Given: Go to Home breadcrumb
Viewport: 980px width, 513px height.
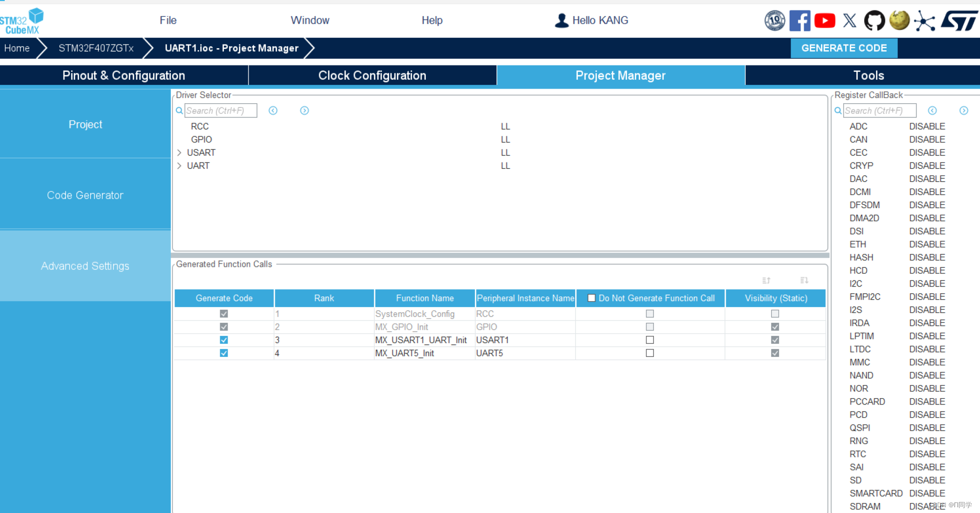Looking at the screenshot, I should point(17,48).
